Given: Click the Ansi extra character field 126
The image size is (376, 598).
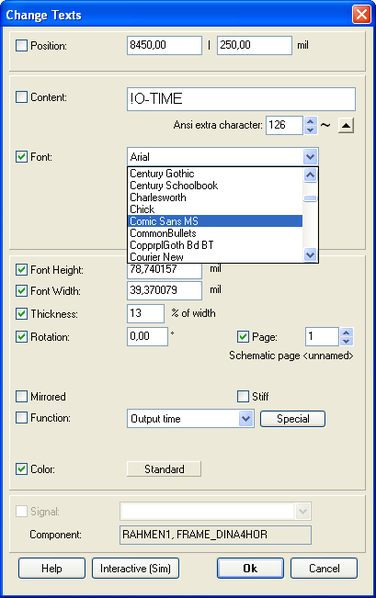Looking at the screenshot, I should pyautogui.click(x=284, y=125).
